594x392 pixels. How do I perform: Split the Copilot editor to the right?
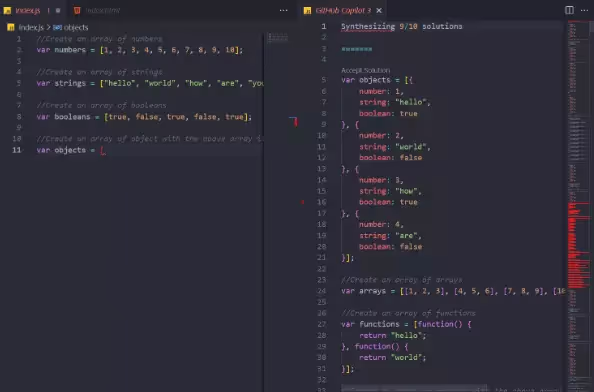tap(569, 10)
